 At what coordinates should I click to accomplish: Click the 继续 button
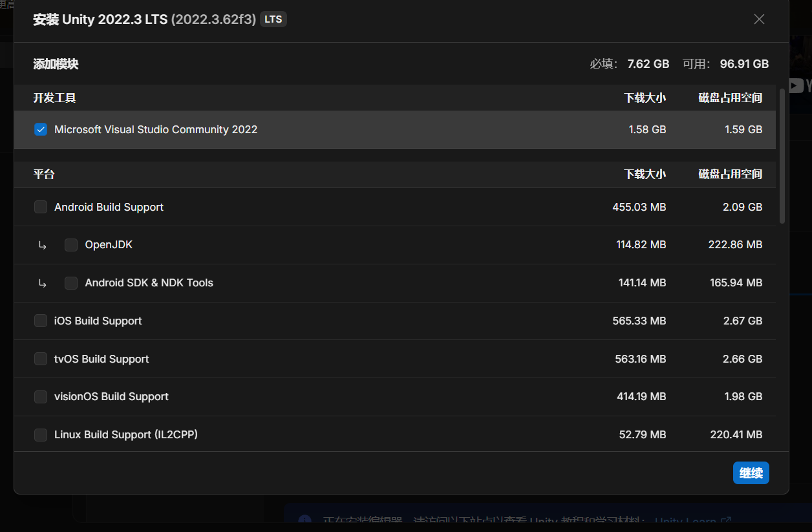751,473
